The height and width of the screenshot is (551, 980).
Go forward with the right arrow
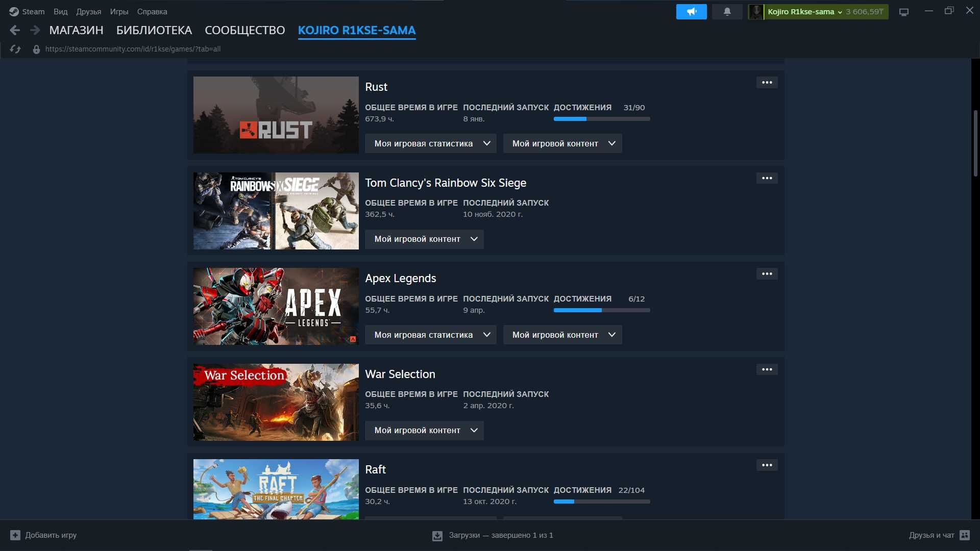[35, 31]
